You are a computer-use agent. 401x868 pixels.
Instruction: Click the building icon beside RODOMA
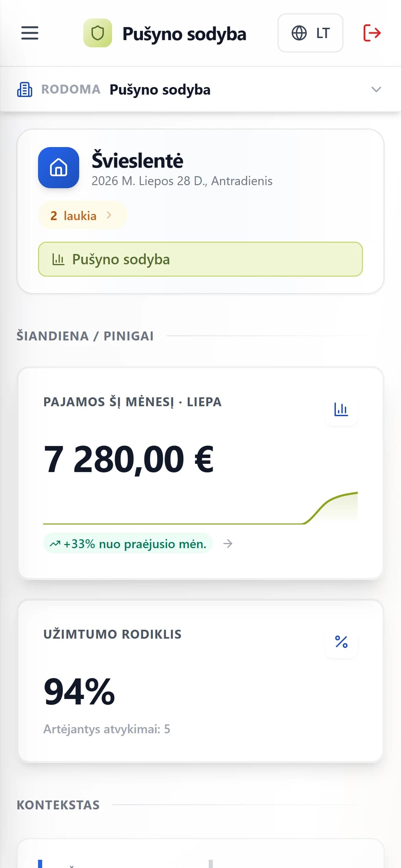25,89
